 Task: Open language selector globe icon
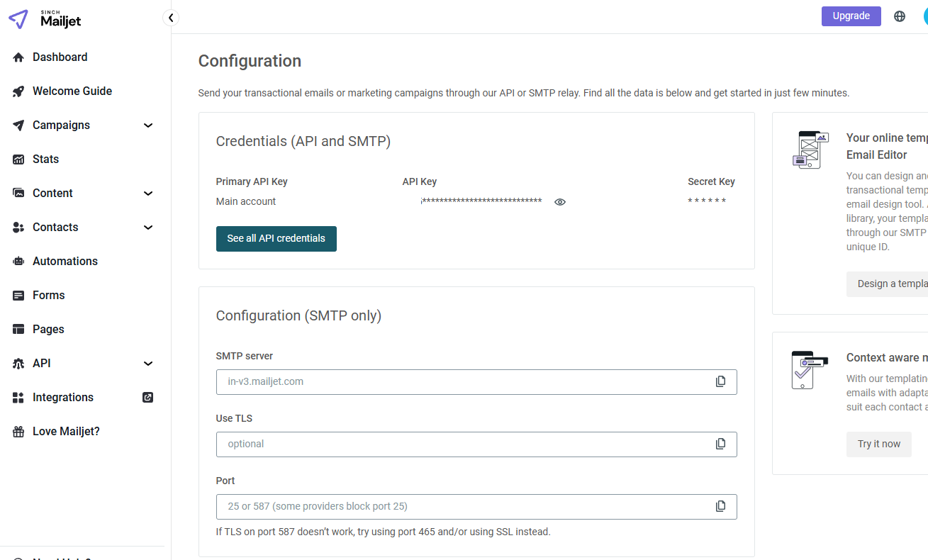(900, 16)
